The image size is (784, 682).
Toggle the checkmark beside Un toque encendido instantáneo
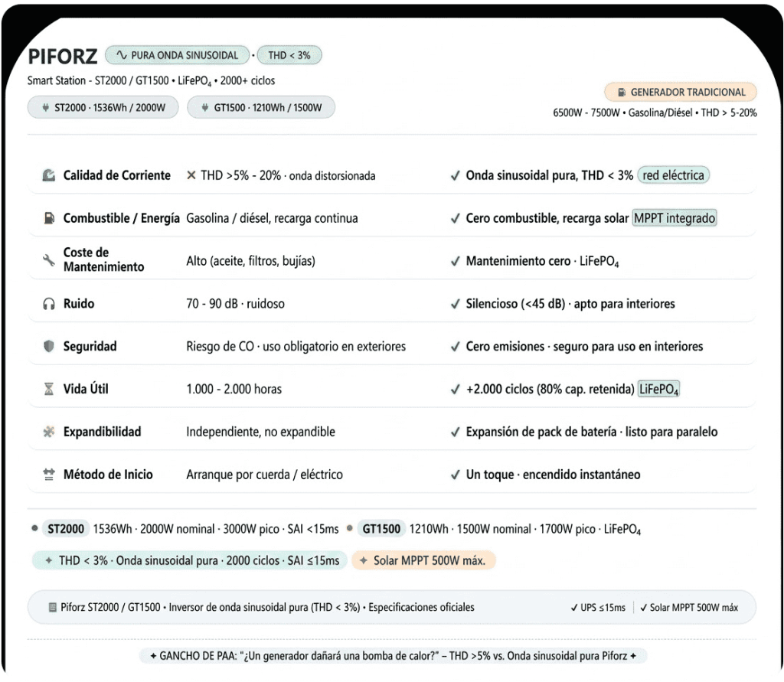pos(456,475)
